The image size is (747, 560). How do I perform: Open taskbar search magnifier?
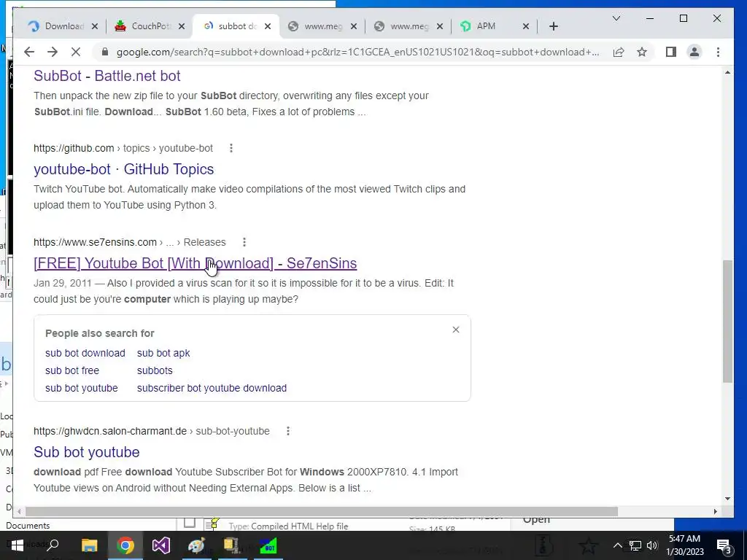(53, 545)
